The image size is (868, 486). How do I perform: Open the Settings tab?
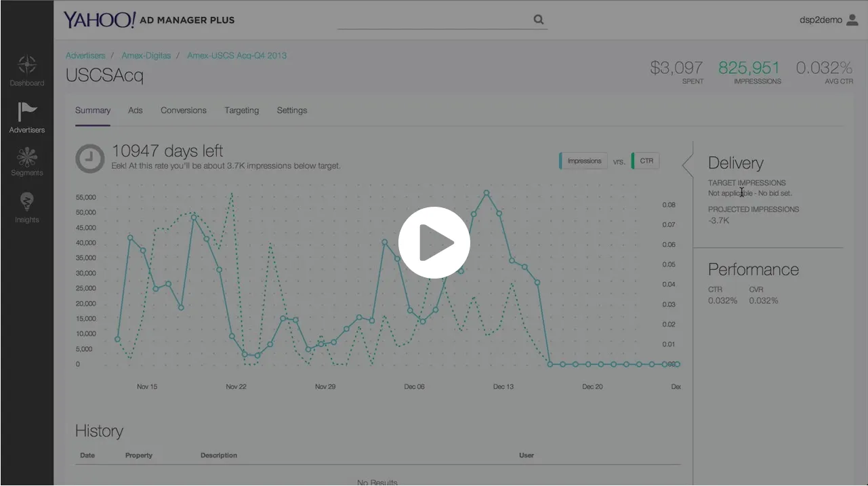click(292, 110)
